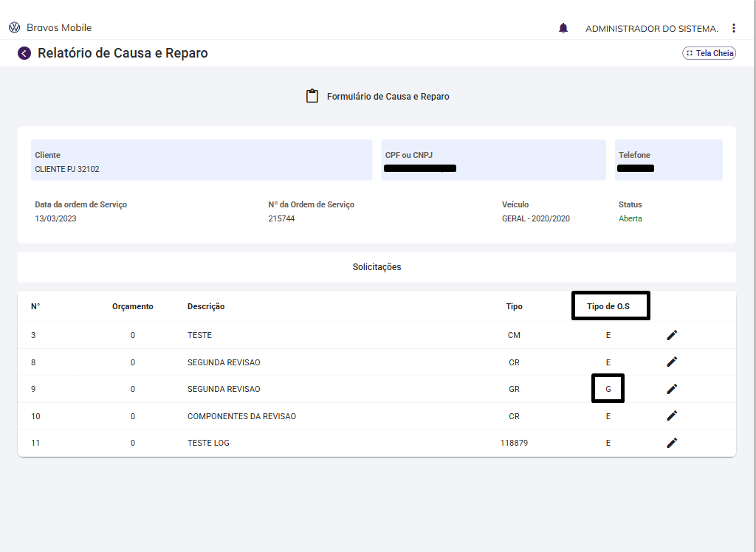Click the Tipo de O.S column header
756x552 pixels.
[610, 306]
